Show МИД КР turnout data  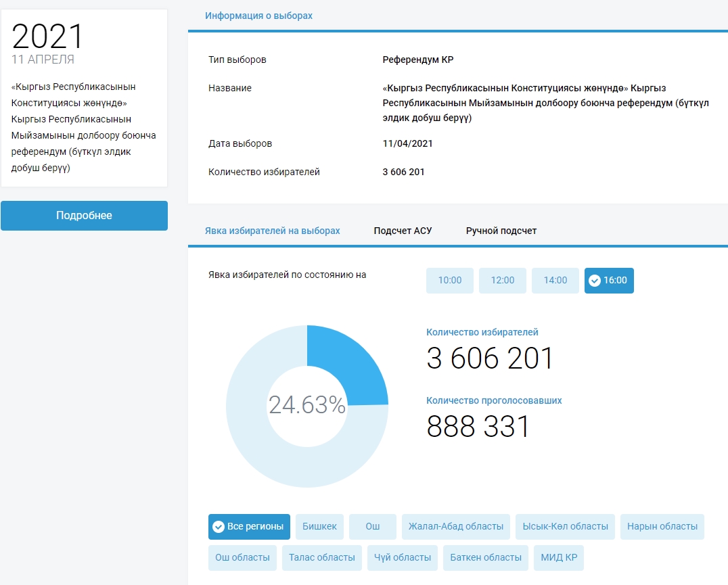click(x=559, y=558)
